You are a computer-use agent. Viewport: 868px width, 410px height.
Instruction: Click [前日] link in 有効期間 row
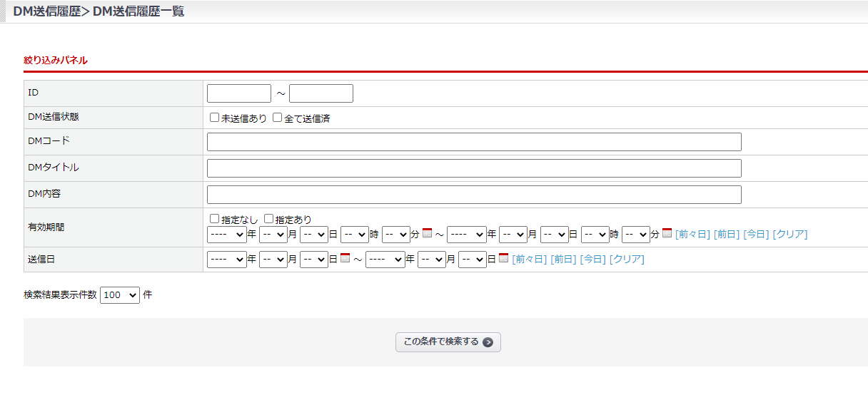727,234
